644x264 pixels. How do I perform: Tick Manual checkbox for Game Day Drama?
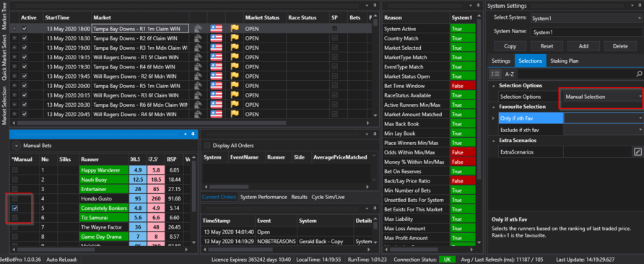coord(14,237)
